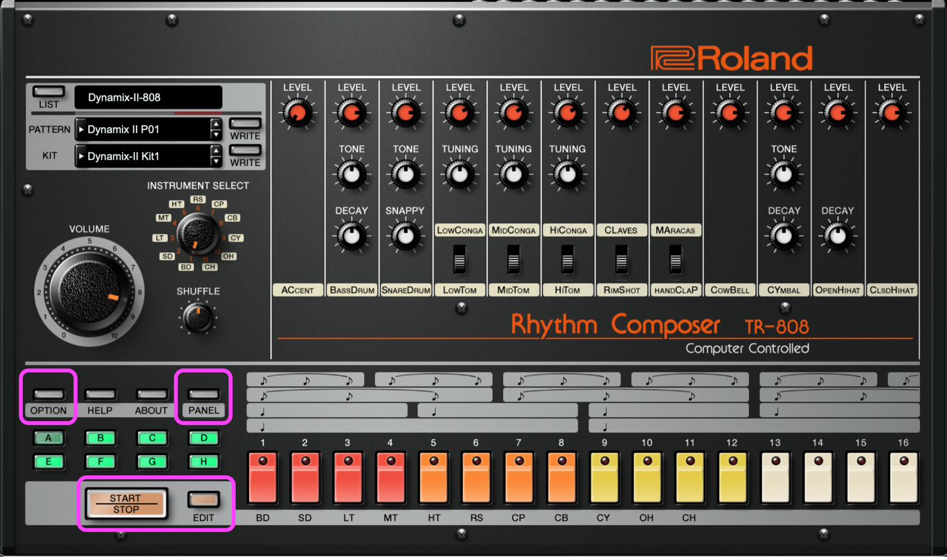
Task: Click the Accent LEVEL knob
Action: (x=297, y=113)
